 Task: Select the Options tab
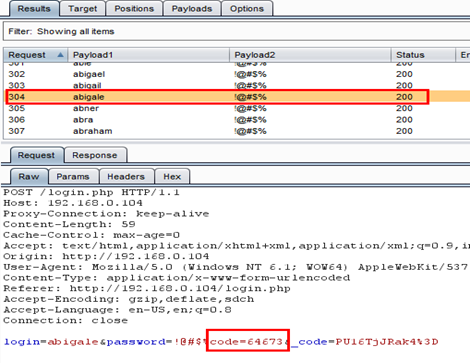[247, 9]
